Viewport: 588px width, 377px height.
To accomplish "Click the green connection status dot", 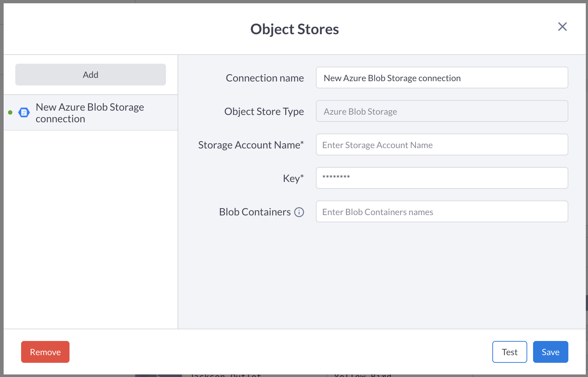I will pos(10,112).
